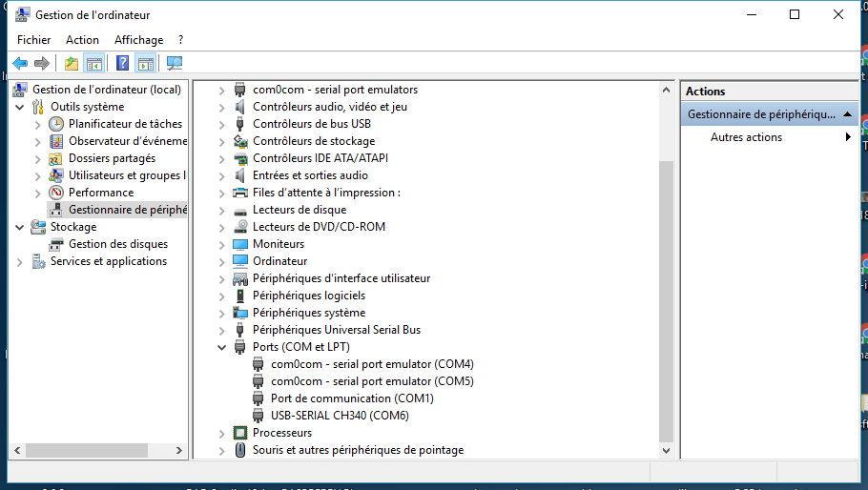Click the blue Help toolbar icon

pyautogui.click(x=122, y=63)
